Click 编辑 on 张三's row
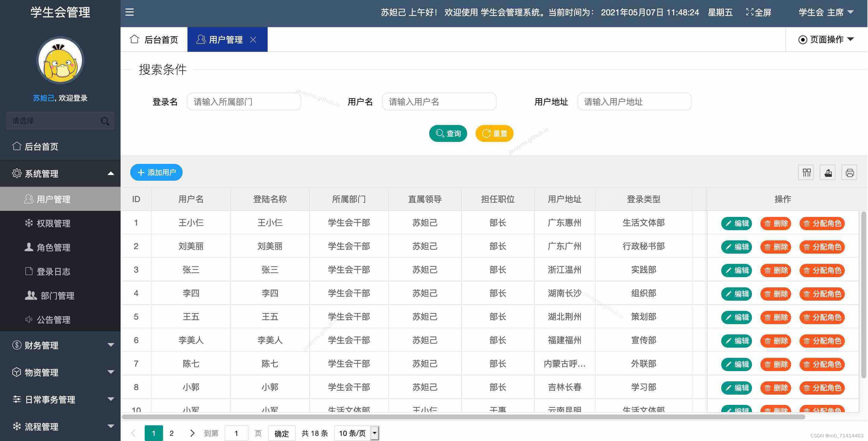868x441 pixels. [736, 270]
